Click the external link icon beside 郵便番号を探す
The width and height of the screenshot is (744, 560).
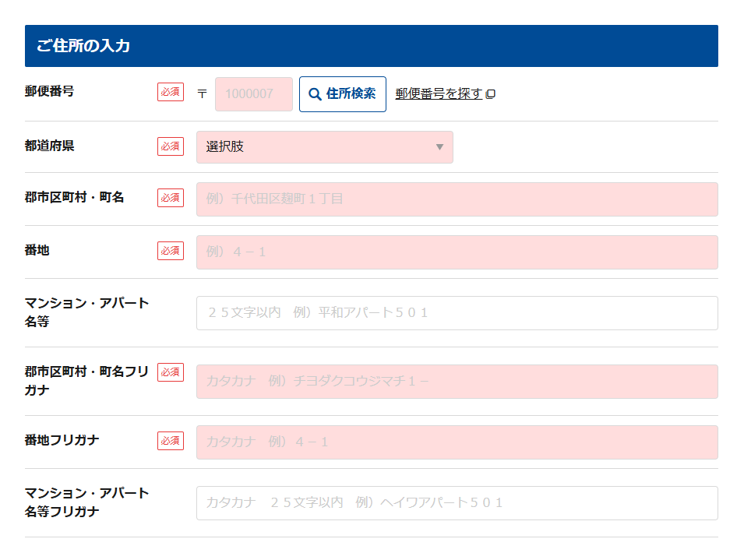click(x=491, y=94)
